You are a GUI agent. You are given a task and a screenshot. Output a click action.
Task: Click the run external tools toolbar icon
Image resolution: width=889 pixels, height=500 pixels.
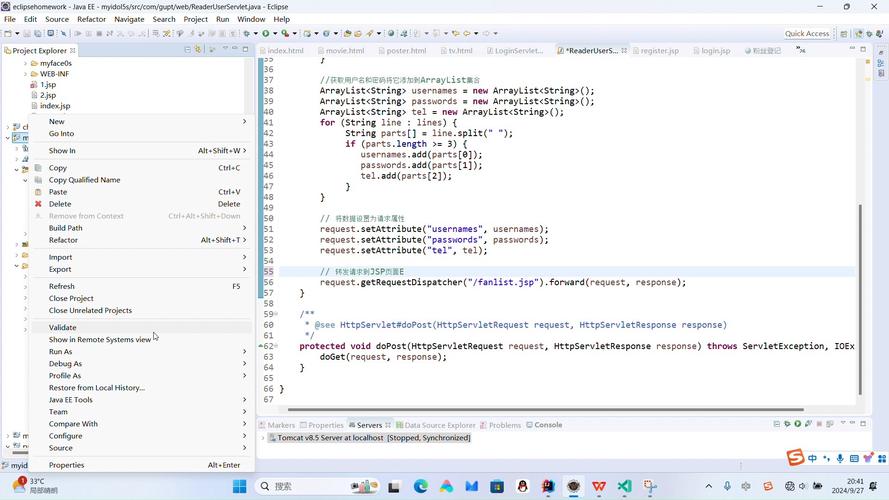click(285, 33)
